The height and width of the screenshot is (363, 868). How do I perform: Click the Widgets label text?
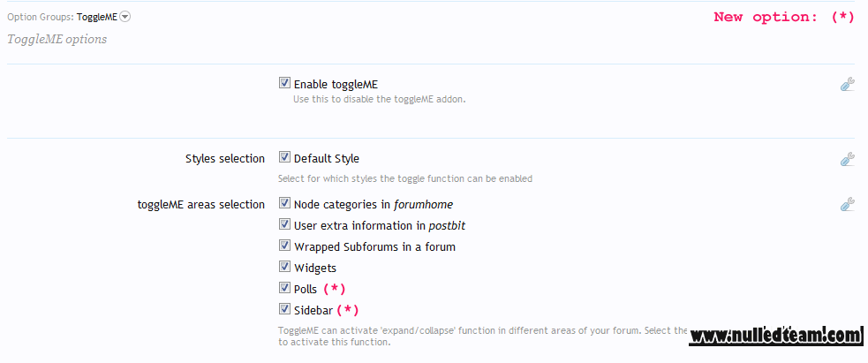315,268
